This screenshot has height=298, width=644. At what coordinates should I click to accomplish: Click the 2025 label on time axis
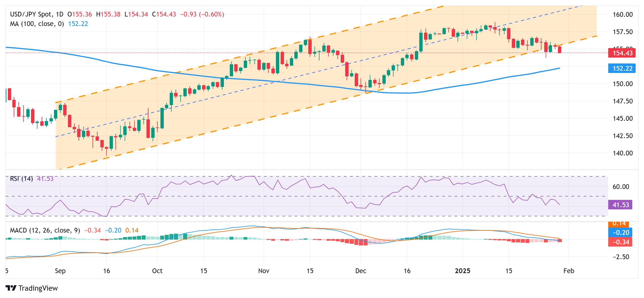[x=463, y=271]
